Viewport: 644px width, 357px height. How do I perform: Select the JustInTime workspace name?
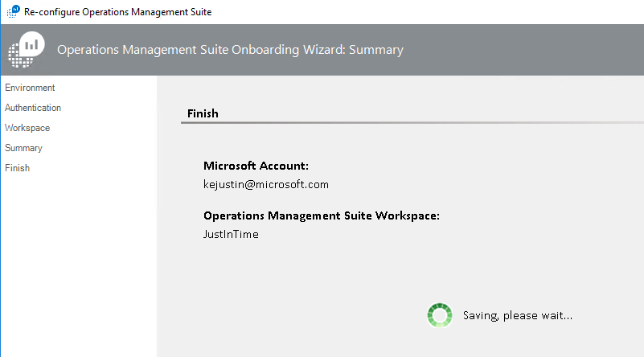[x=232, y=234]
